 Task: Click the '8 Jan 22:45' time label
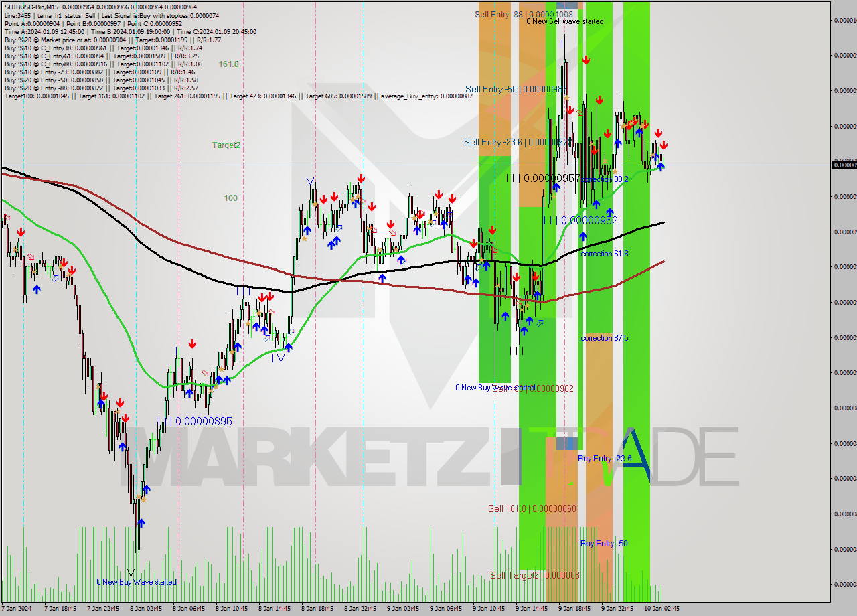pos(360,609)
